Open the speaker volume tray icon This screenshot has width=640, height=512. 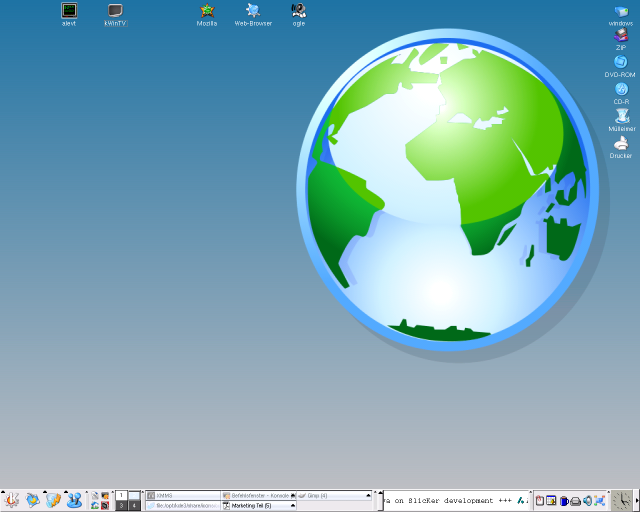[587, 501]
